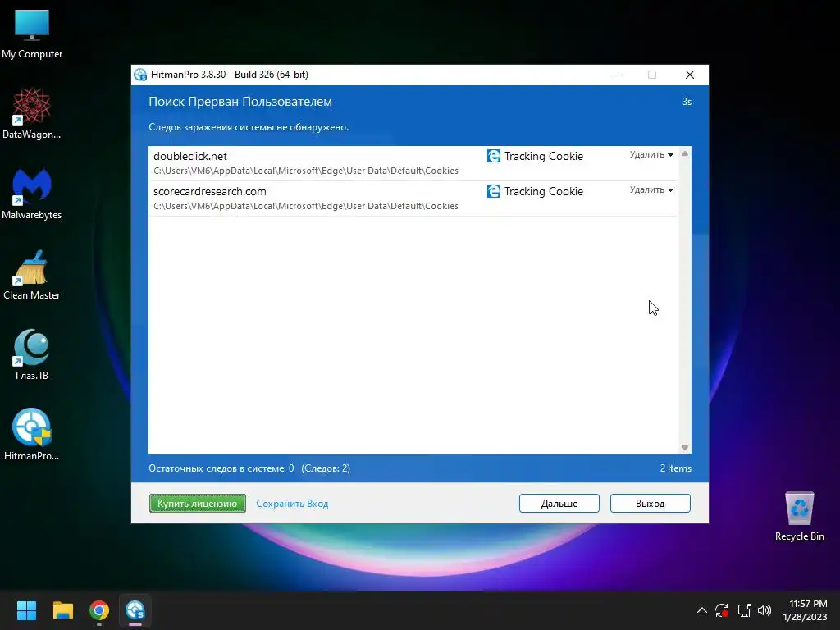Open the Глаз.ТВ desktop shortcut

pyautogui.click(x=32, y=354)
